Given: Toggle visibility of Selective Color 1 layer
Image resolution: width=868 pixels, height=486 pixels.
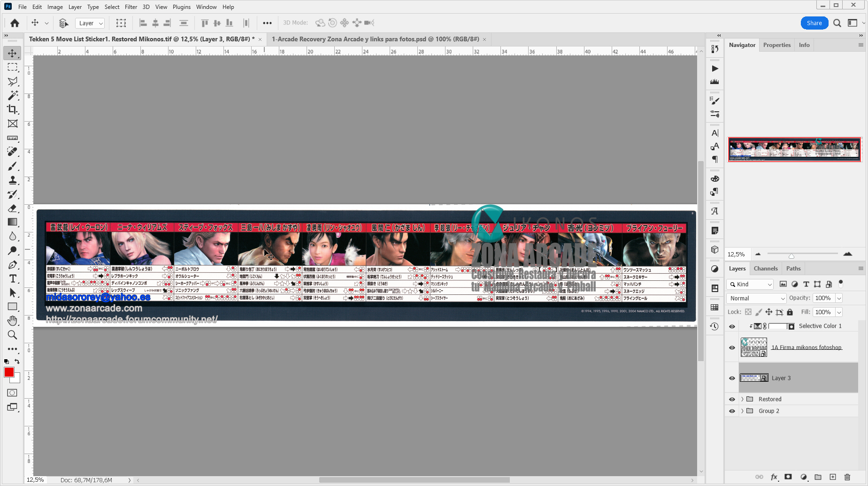Looking at the screenshot, I should click(x=732, y=326).
